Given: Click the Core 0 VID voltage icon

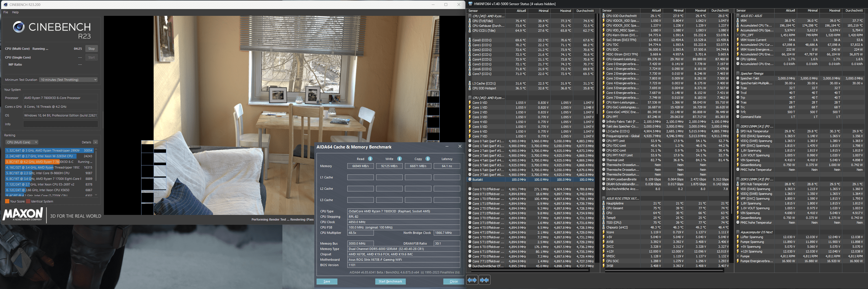Looking at the screenshot, I should click(x=470, y=103).
